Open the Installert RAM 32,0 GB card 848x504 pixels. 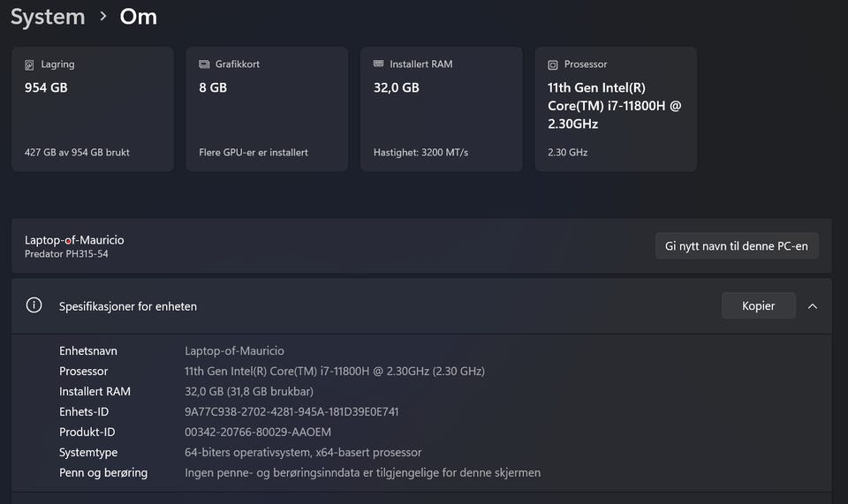(x=442, y=109)
